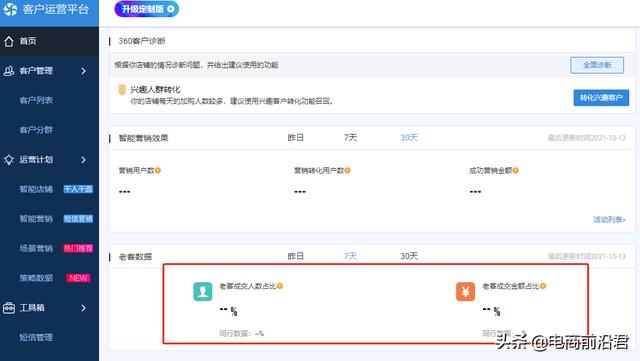The height and width of the screenshot is (361, 640).
Task: Click the 成功营销金额 label
Action: point(491,171)
